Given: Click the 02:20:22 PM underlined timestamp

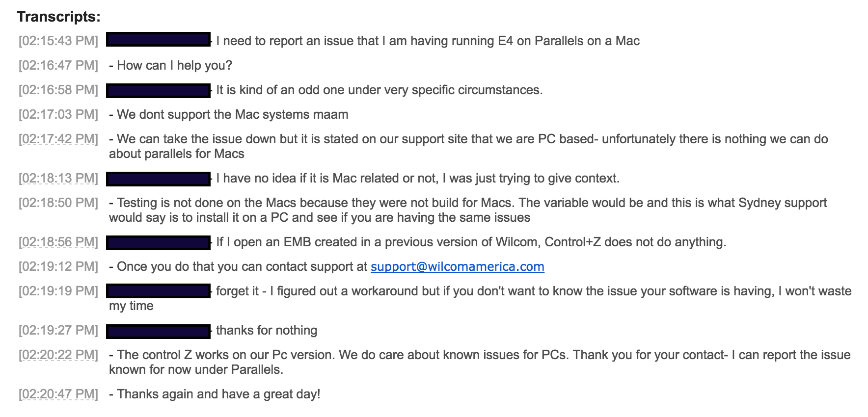Looking at the screenshot, I should coord(58,355).
